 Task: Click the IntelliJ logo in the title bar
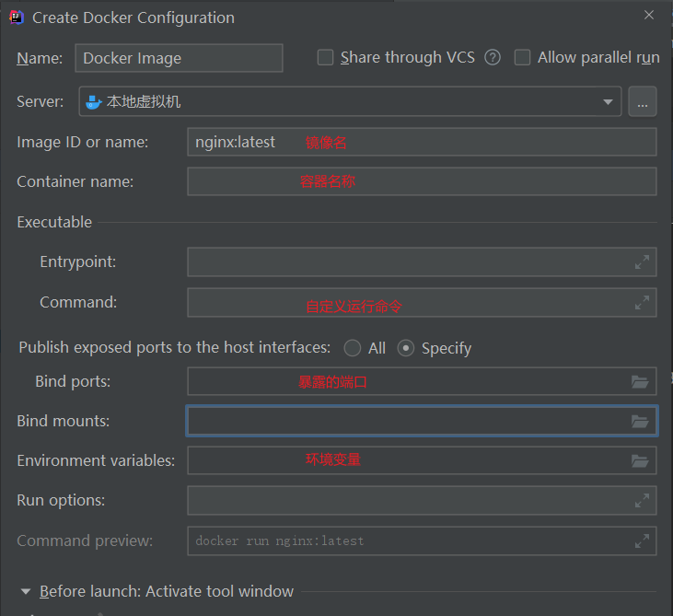point(17,17)
